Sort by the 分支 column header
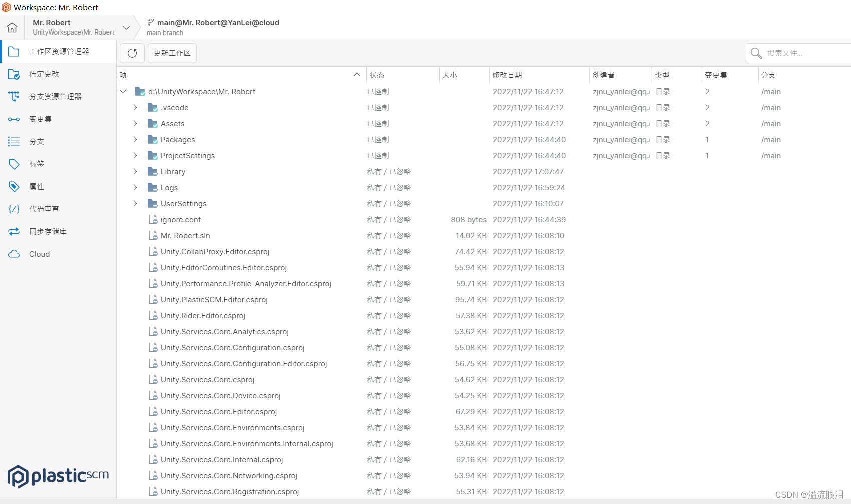The image size is (851, 504). [x=804, y=75]
